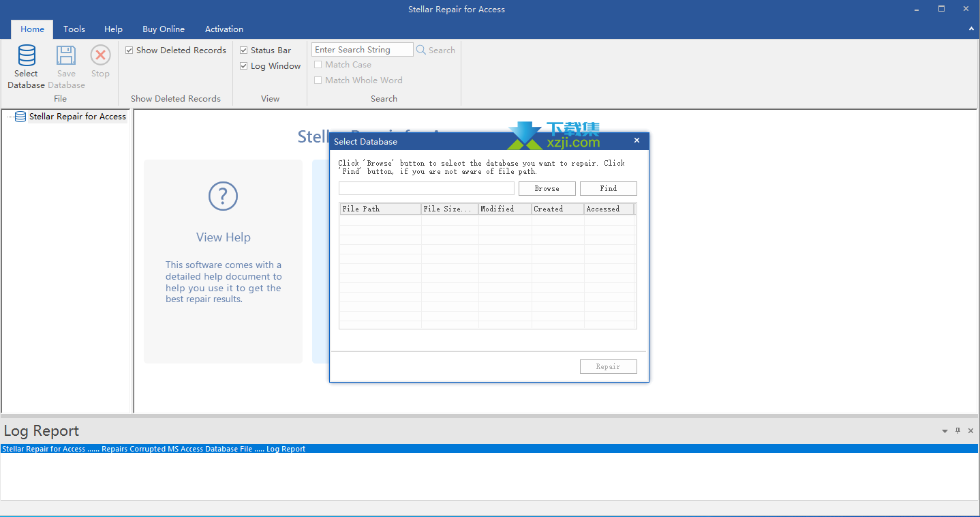Uncheck the Status Bar checkbox
The height and width of the screenshot is (517, 980).
pos(244,50)
